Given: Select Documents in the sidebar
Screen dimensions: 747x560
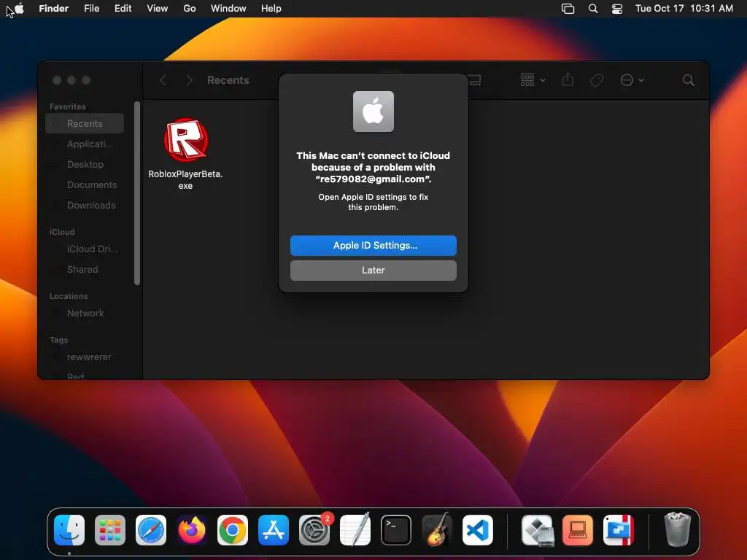Looking at the screenshot, I should pyautogui.click(x=85, y=184).
